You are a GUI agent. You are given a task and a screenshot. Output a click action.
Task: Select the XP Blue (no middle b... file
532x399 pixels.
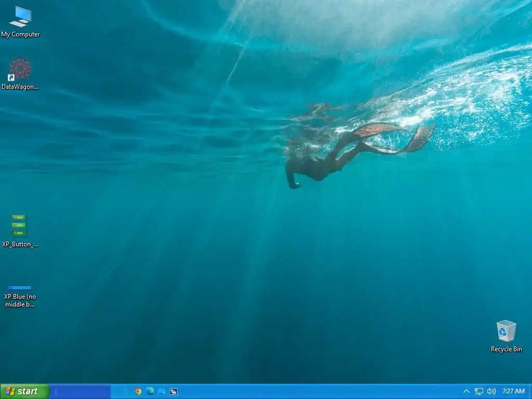tap(20, 297)
